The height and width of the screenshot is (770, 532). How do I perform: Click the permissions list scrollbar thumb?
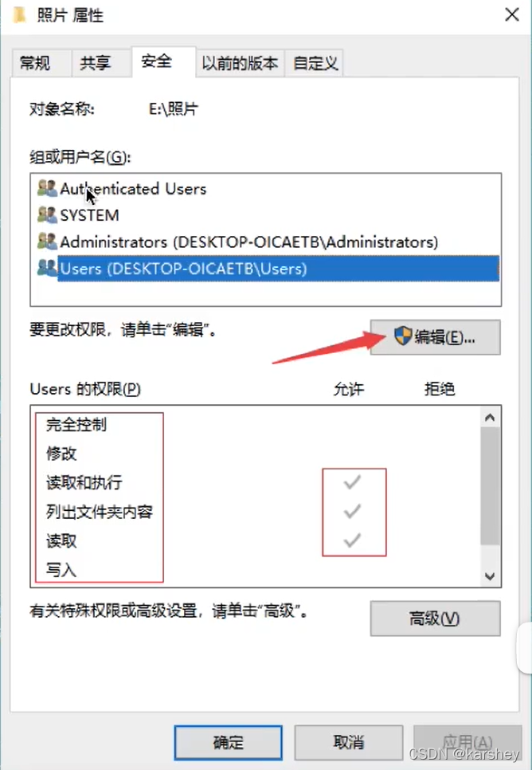click(490, 486)
